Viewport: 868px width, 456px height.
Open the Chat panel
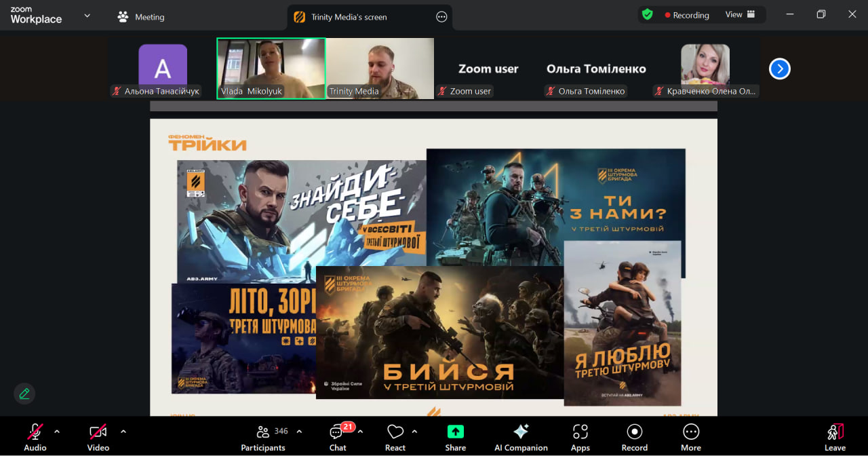point(337,436)
